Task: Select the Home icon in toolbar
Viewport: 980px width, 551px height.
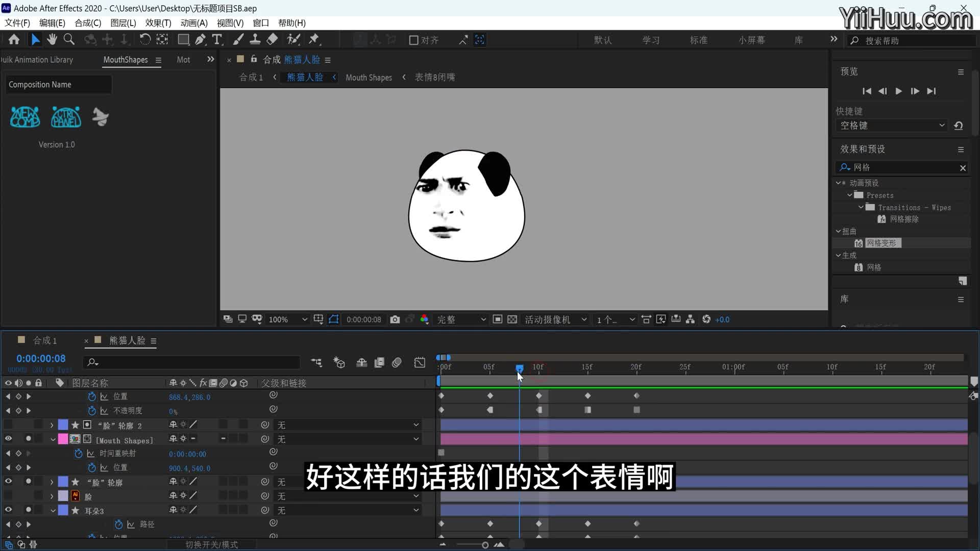Action: [14, 39]
